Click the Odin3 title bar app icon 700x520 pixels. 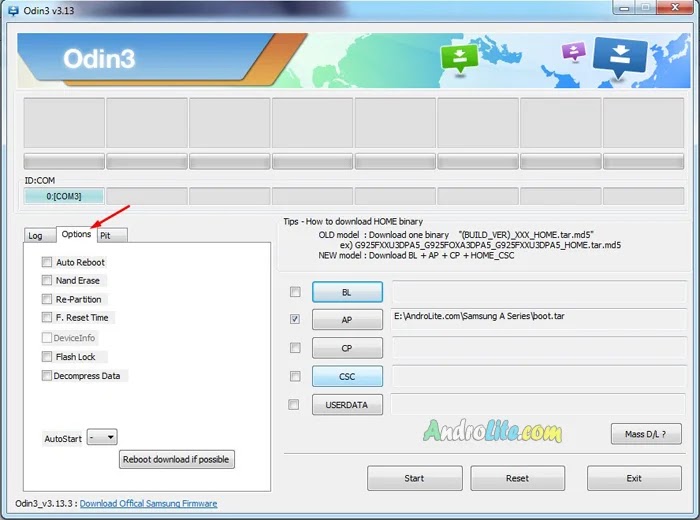tap(13, 10)
